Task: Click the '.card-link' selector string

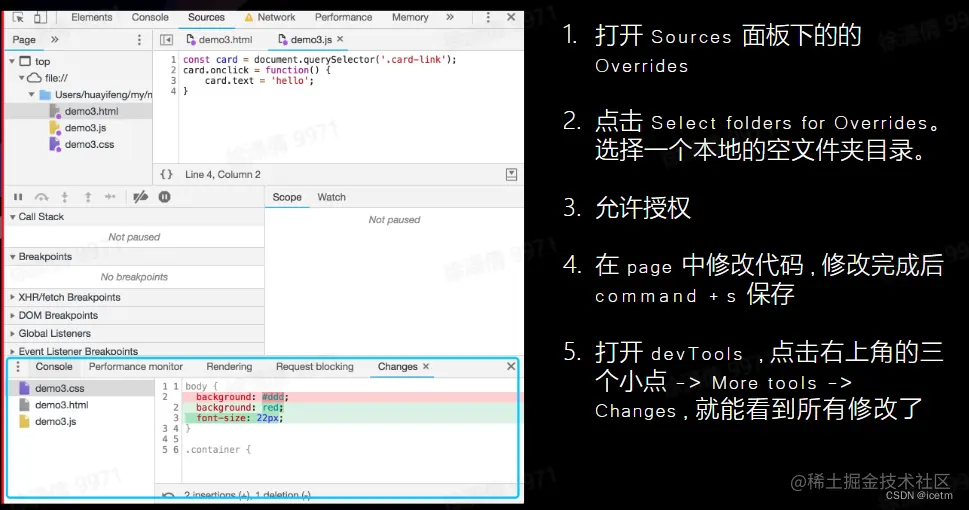Action: 412,59
